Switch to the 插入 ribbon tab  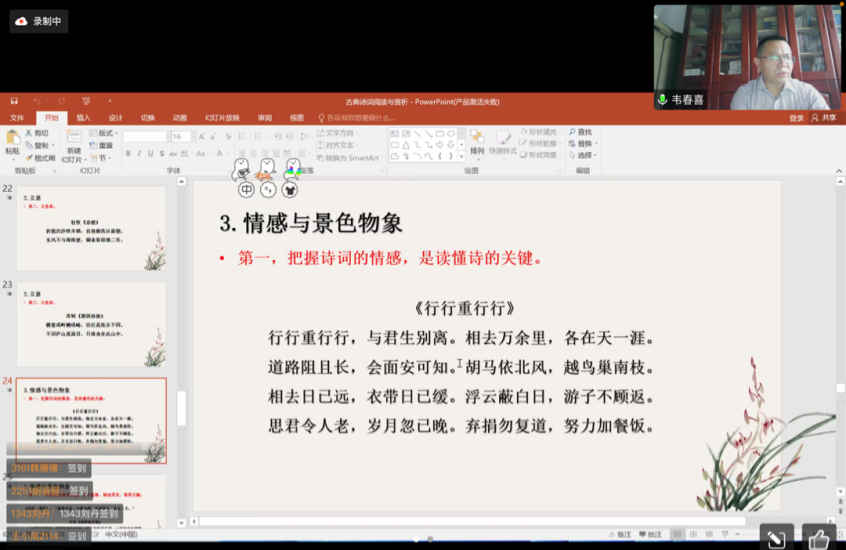[83, 118]
